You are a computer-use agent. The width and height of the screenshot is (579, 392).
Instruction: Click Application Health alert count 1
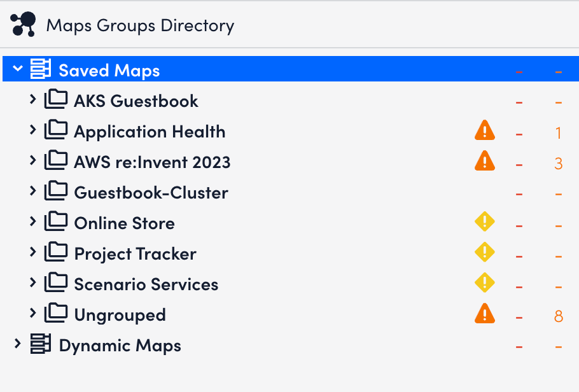point(559,133)
